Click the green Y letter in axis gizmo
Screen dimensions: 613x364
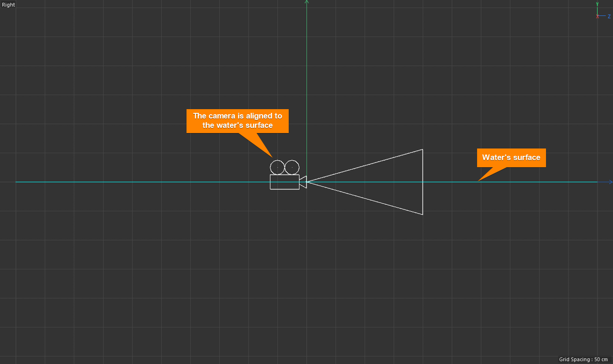coord(597,4)
